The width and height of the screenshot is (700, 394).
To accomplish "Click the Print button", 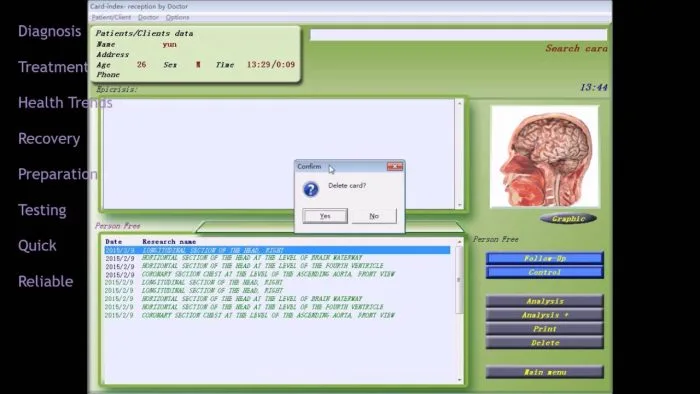I will pos(545,329).
